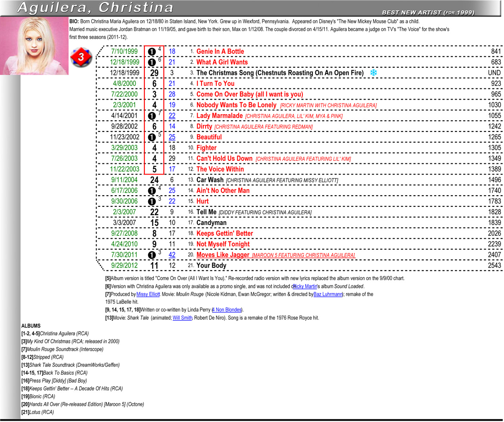Click the underlined weeks value 22 for Lady Marmalade
Viewport: 504px width, 422px height.
(172, 116)
